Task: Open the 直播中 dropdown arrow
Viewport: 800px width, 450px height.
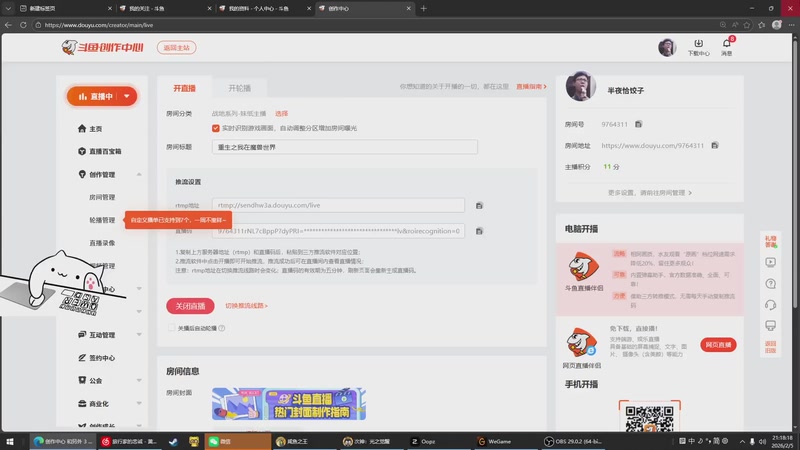Action: click(127, 96)
